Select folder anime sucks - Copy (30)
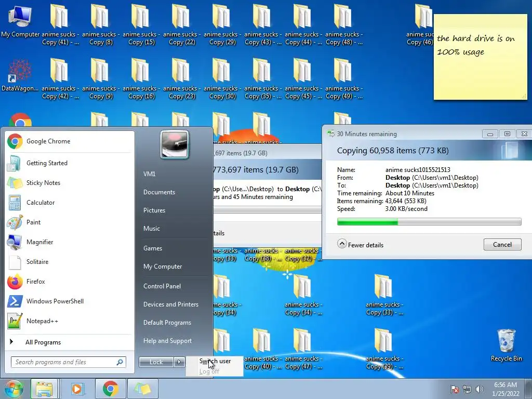The image size is (532, 399). click(x=222, y=78)
